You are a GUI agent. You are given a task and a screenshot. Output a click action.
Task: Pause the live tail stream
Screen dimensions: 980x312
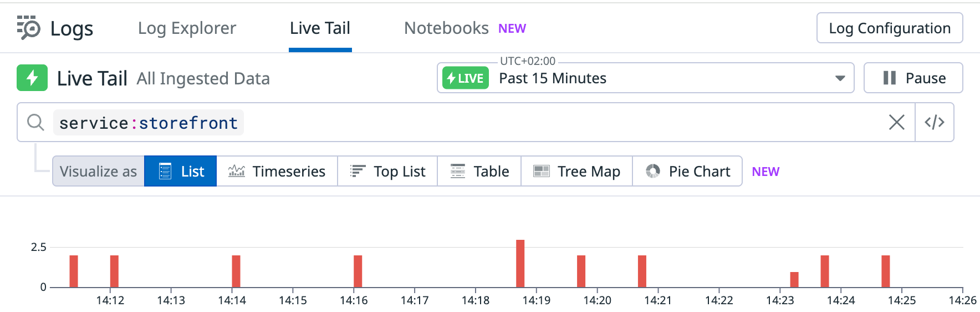pyautogui.click(x=913, y=78)
